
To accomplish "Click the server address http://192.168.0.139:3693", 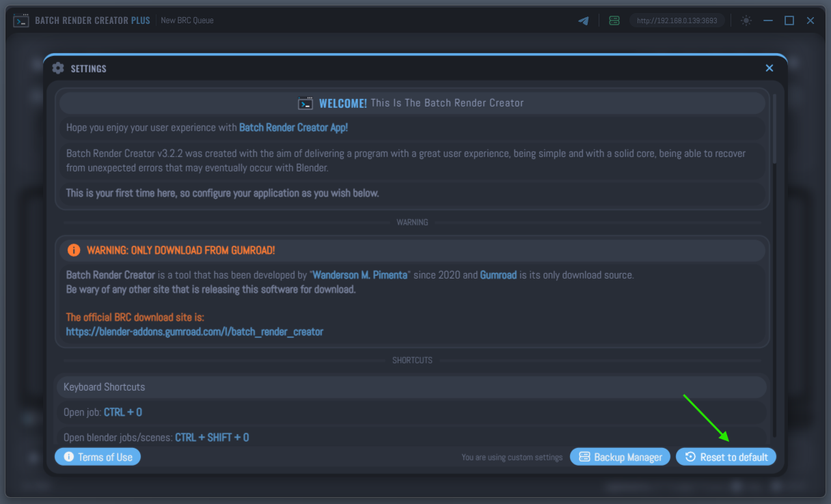I will click(x=677, y=20).
